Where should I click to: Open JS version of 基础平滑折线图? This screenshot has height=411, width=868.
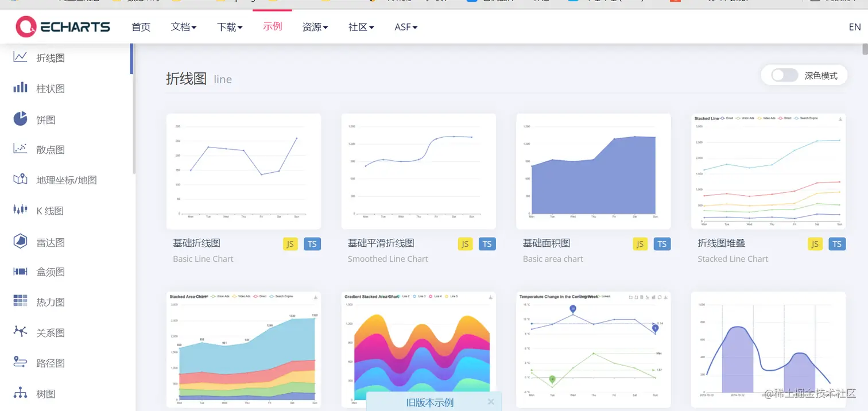pos(465,244)
